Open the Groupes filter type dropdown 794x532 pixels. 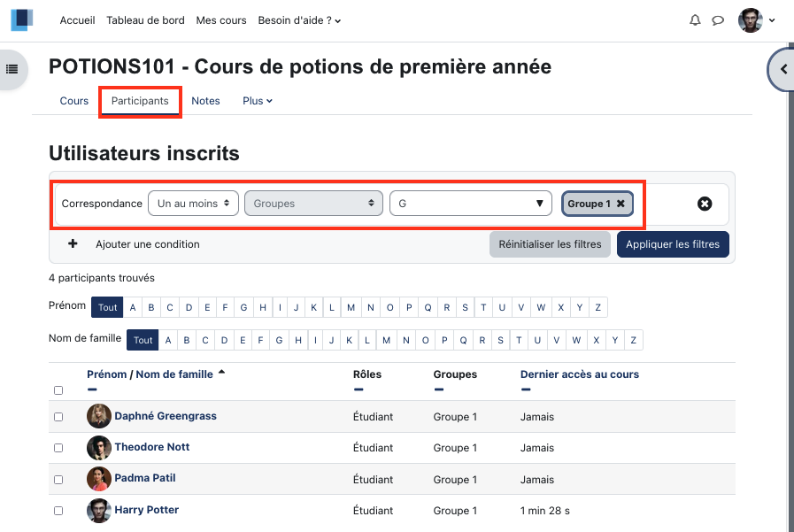(x=313, y=204)
